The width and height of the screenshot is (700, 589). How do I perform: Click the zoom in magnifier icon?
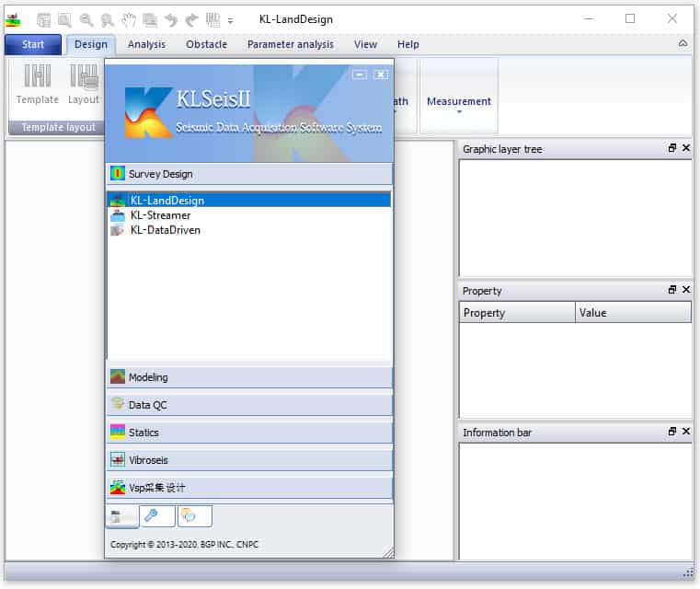pos(86,19)
